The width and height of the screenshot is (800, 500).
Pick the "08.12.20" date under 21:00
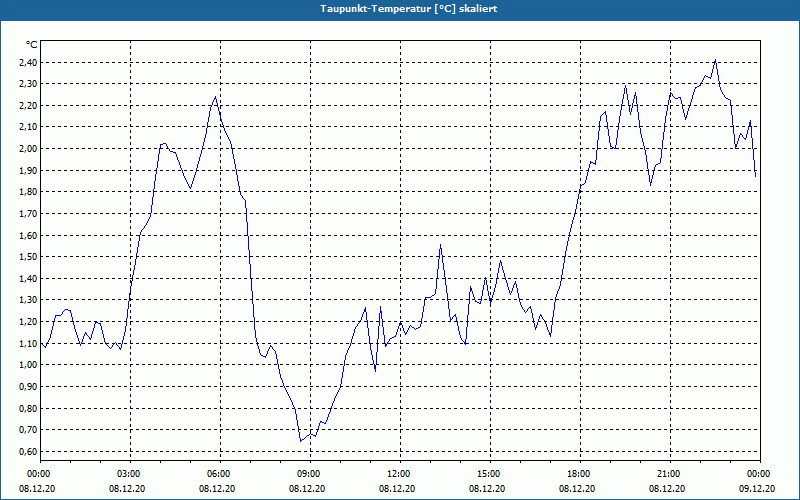[667, 489]
